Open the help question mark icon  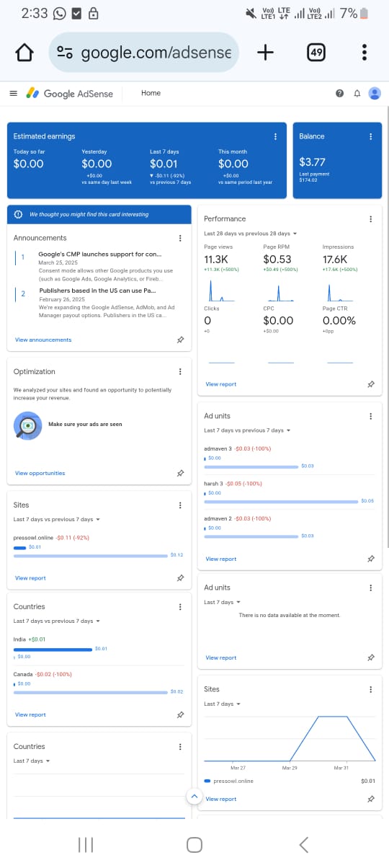click(339, 93)
